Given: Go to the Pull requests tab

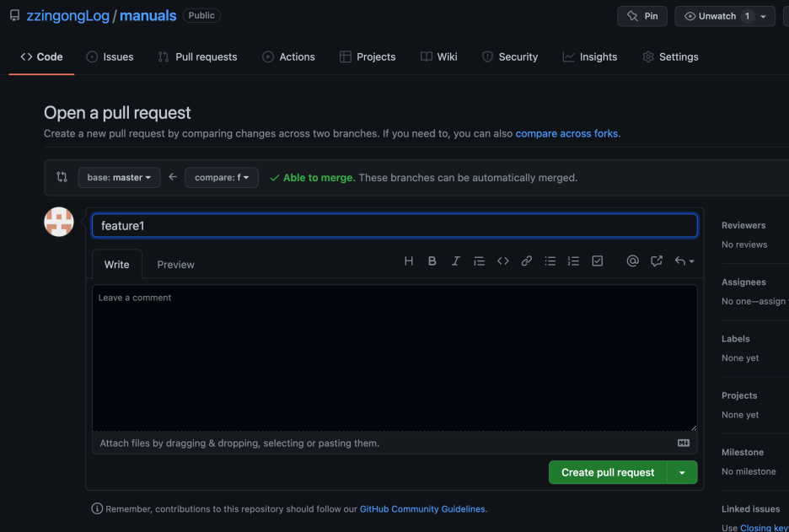Looking at the screenshot, I should pyautogui.click(x=198, y=56).
